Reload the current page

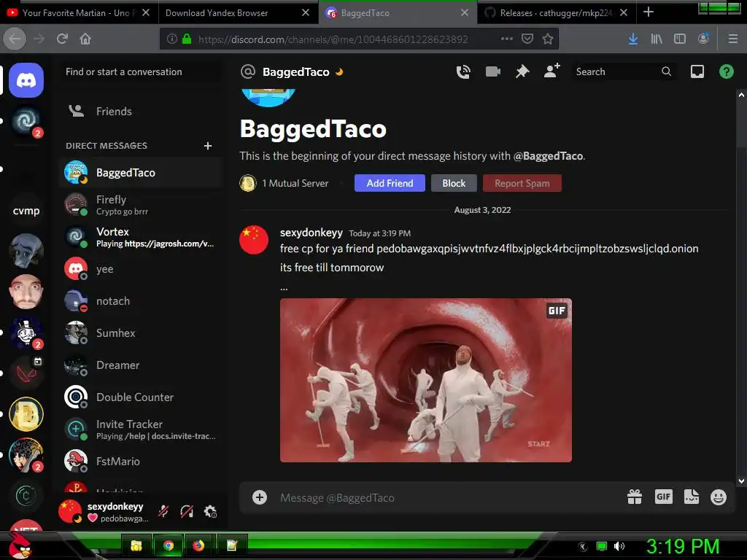pyautogui.click(x=62, y=39)
